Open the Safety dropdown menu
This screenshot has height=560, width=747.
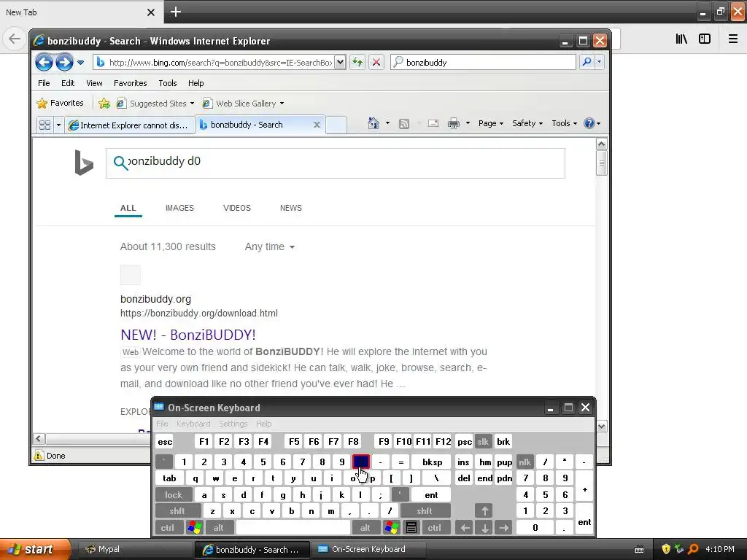click(527, 123)
